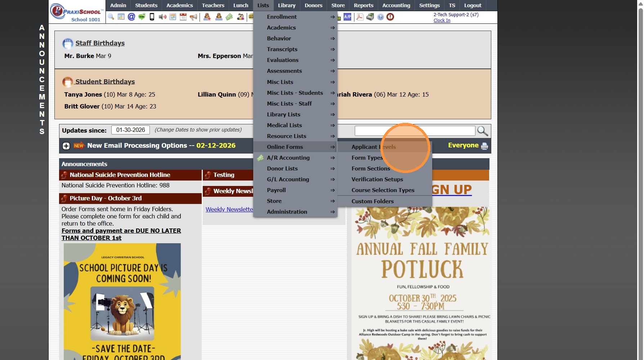Expand the Academics submenu in Lists
Screen dimensions: 644x360
295,28
